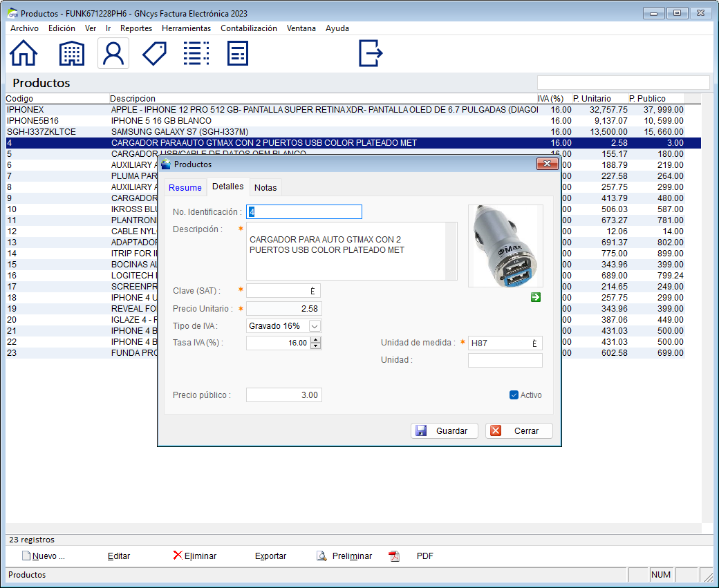Image resolution: width=719 pixels, height=588 pixels.
Task: Expand the Tipo de IVA dropdown
Action: tap(315, 326)
